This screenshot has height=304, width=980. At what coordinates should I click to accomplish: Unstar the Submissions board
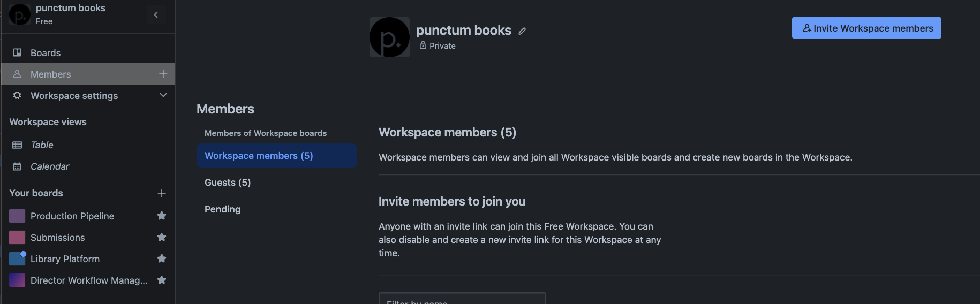162,237
